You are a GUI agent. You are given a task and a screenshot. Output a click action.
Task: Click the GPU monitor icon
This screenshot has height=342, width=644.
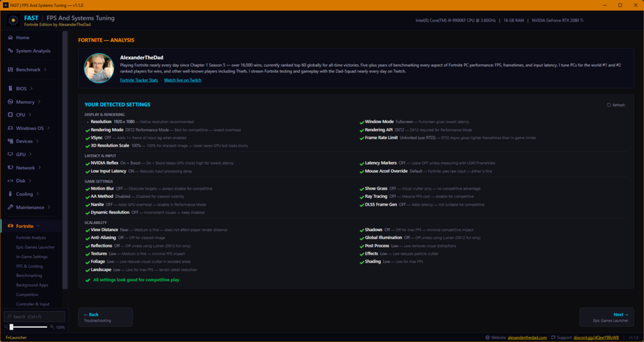[10, 154]
